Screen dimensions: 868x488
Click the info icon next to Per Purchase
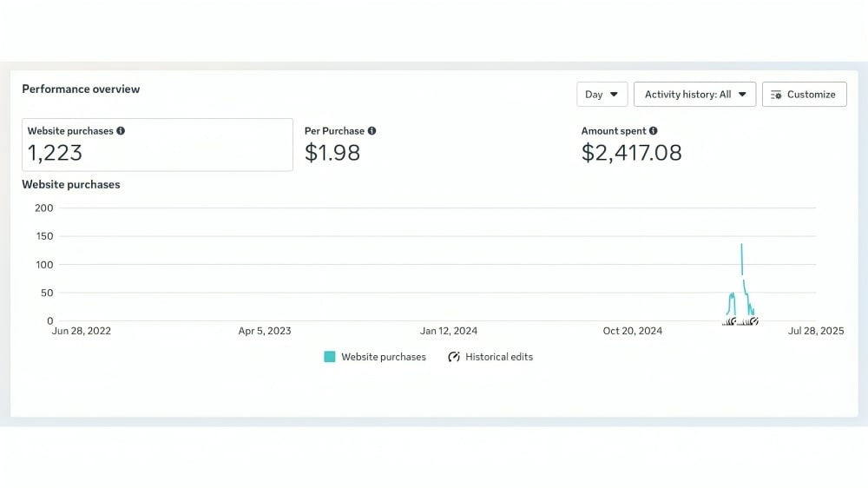pos(372,131)
